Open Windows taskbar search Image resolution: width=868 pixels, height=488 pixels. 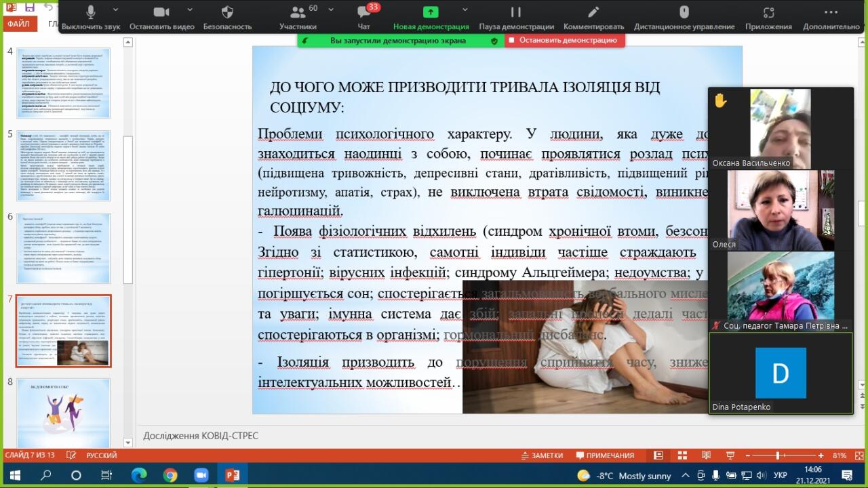tap(46, 475)
